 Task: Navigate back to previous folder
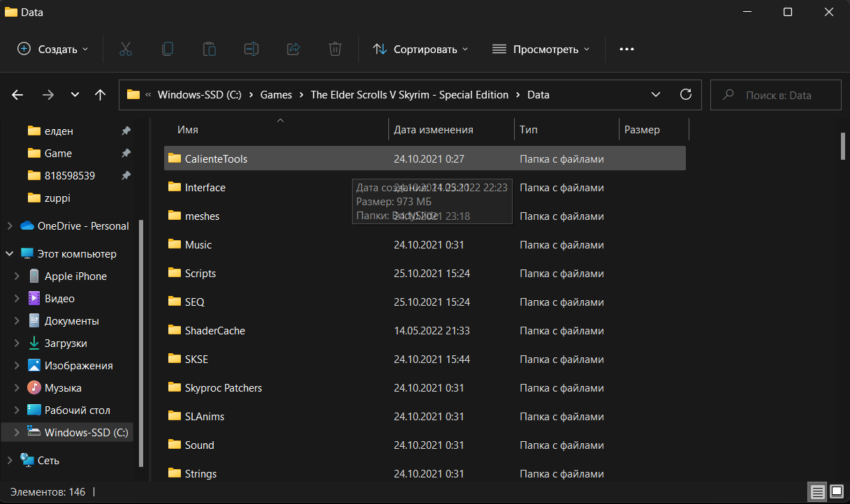[x=18, y=95]
